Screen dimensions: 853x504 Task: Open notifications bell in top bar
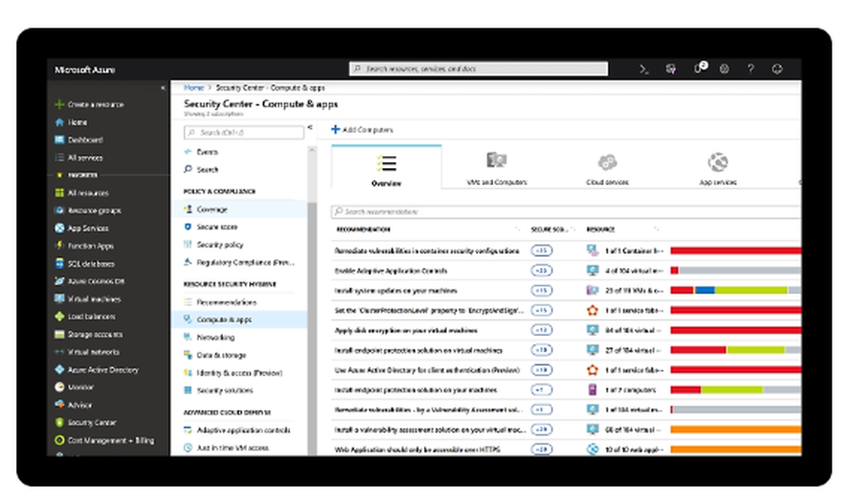[x=699, y=68]
